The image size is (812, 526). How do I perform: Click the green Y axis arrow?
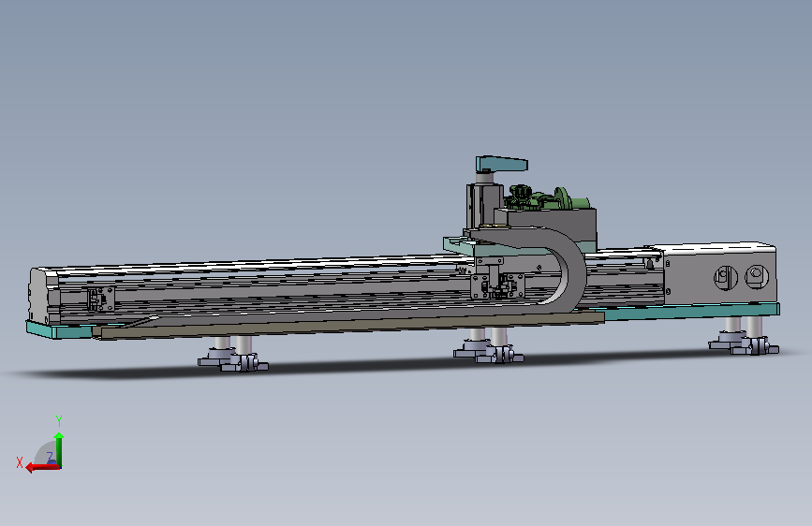click(58, 449)
